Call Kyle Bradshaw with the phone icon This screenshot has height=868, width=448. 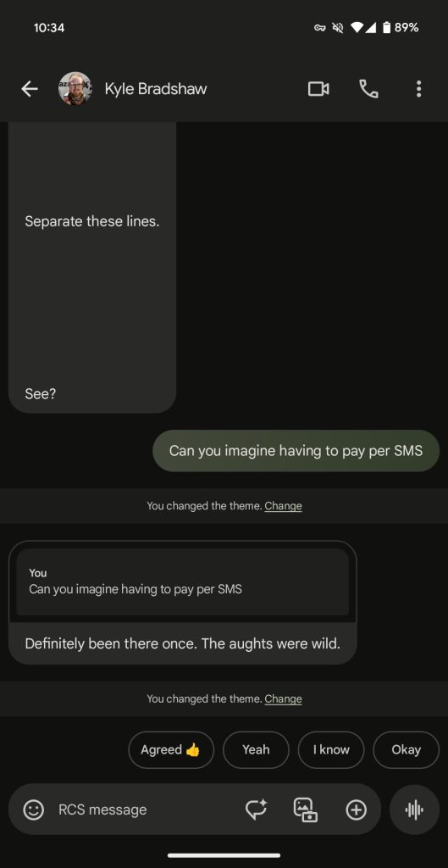coord(369,88)
